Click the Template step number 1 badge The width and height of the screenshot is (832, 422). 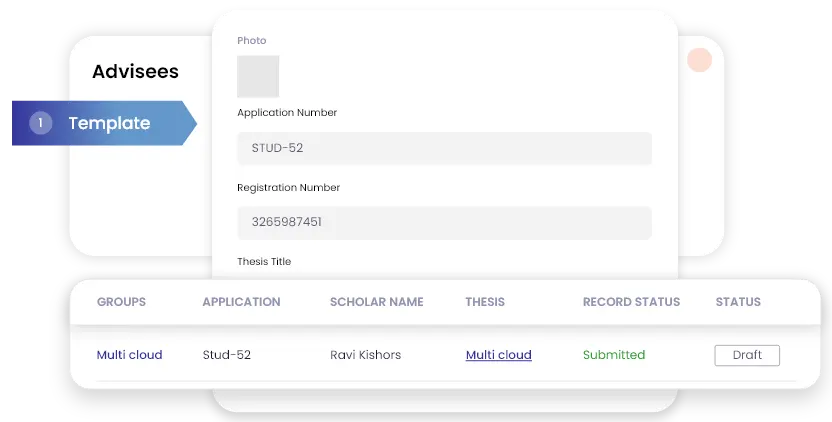click(x=40, y=123)
